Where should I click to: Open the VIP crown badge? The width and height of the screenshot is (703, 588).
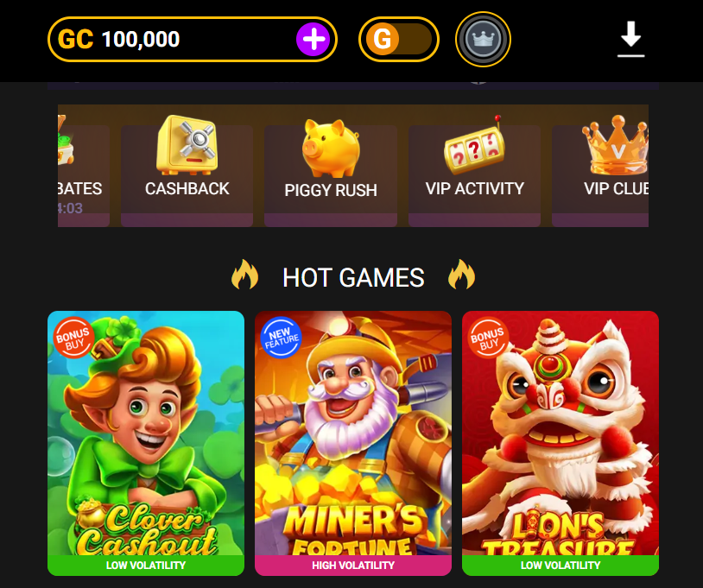pyautogui.click(x=483, y=40)
